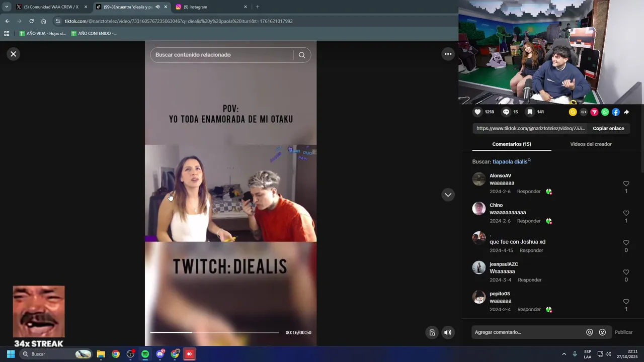Reload the current page
The image size is (644, 362).
tap(31, 21)
